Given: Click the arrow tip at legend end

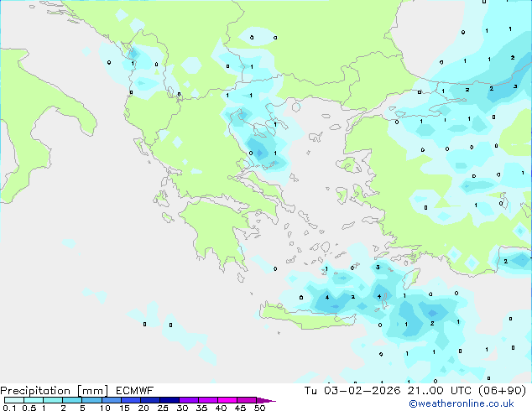Looking at the screenshot, I should 266,400.
